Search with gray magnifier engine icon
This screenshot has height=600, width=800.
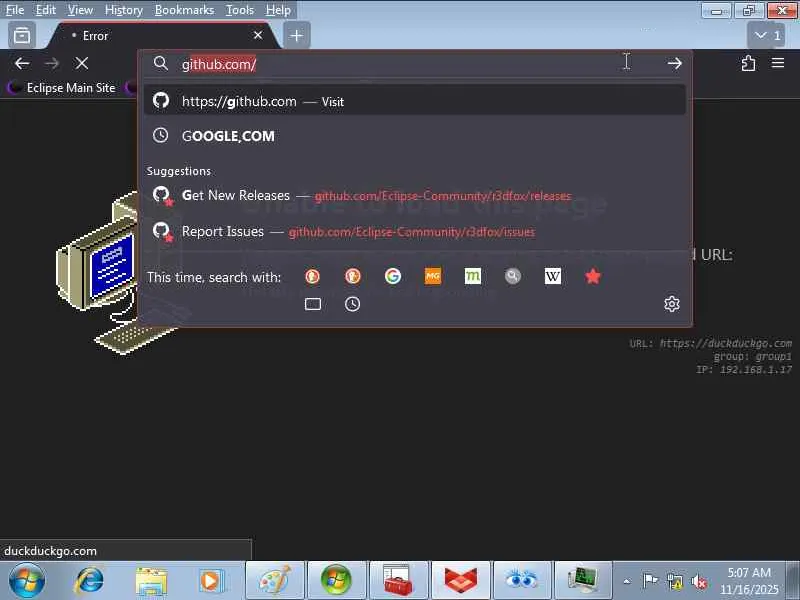[x=513, y=277]
